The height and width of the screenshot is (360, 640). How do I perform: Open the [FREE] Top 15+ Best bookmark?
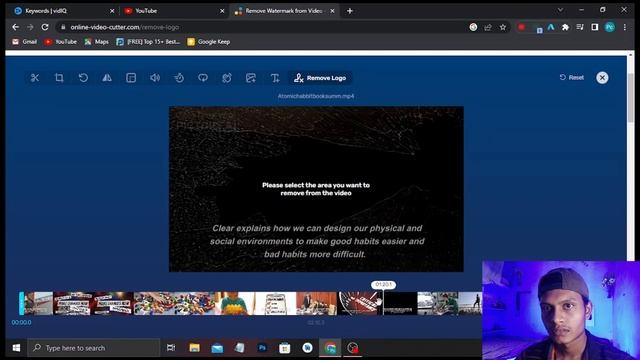pyautogui.click(x=148, y=42)
